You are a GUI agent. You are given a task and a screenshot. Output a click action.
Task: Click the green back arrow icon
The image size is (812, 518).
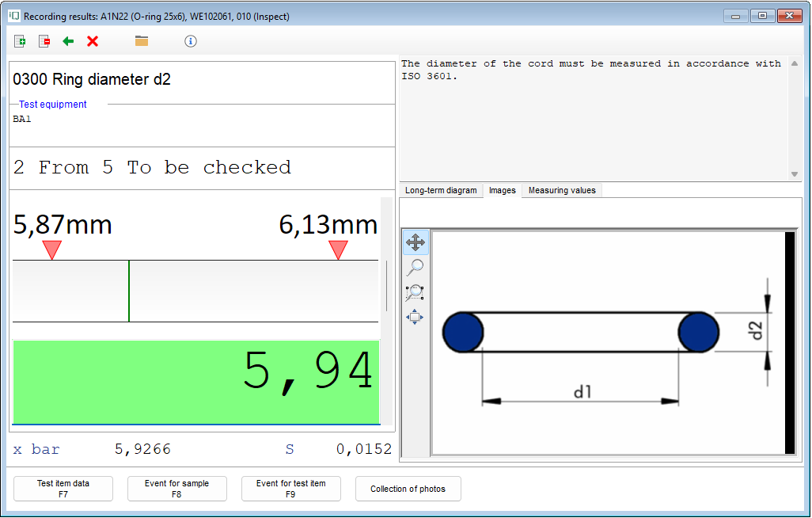[x=69, y=41]
